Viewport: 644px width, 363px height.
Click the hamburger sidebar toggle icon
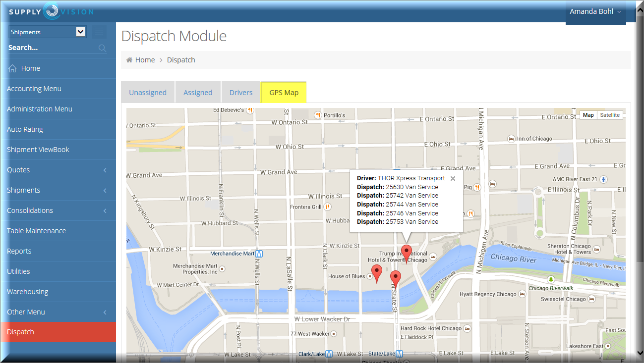99,32
